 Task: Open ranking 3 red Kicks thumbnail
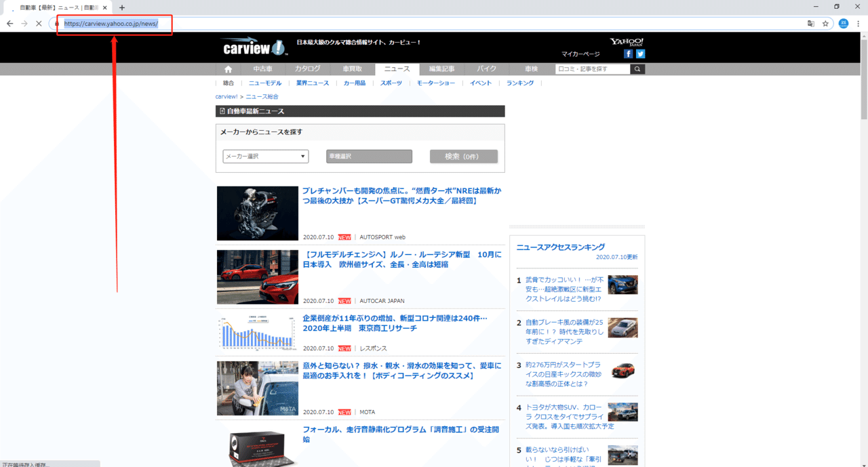(623, 370)
